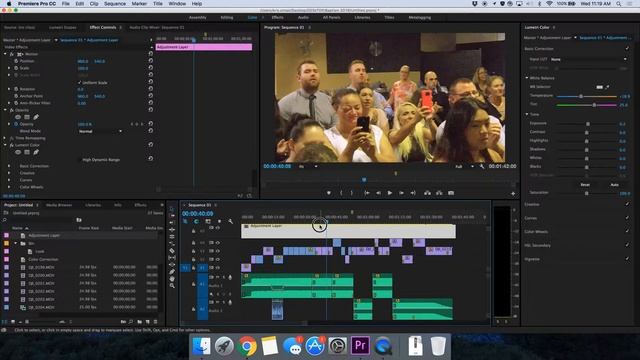640x360 pixels.
Task: Click the Auto button in Tone
Action: 614,184
